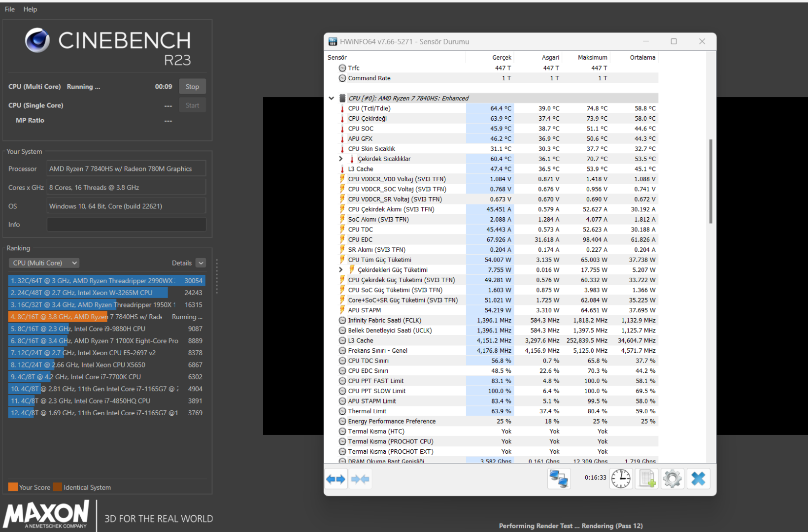The width and height of the screenshot is (808, 532).
Task: Select ranking entry Intel Xeon CPU X5650
Action: pyautogui.click(x=106, y=365)
